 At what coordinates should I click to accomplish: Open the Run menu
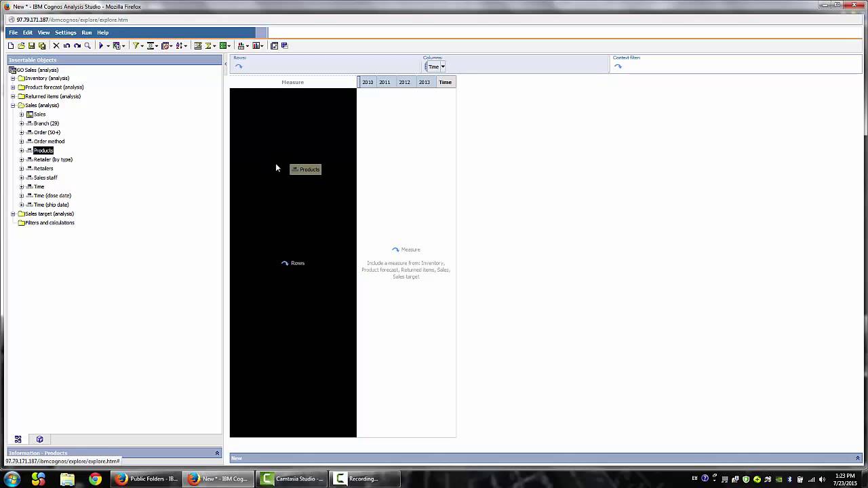(87, 33)
